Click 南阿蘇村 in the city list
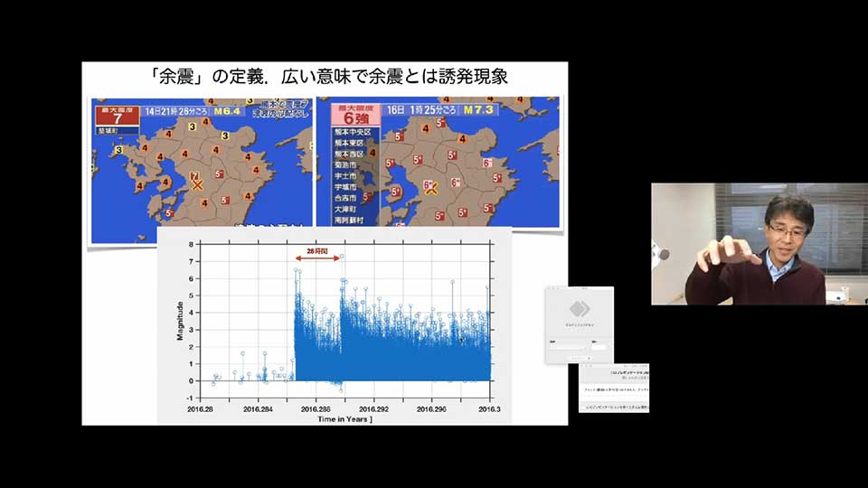Screen dimensions: 868x488 coord(349,221)
